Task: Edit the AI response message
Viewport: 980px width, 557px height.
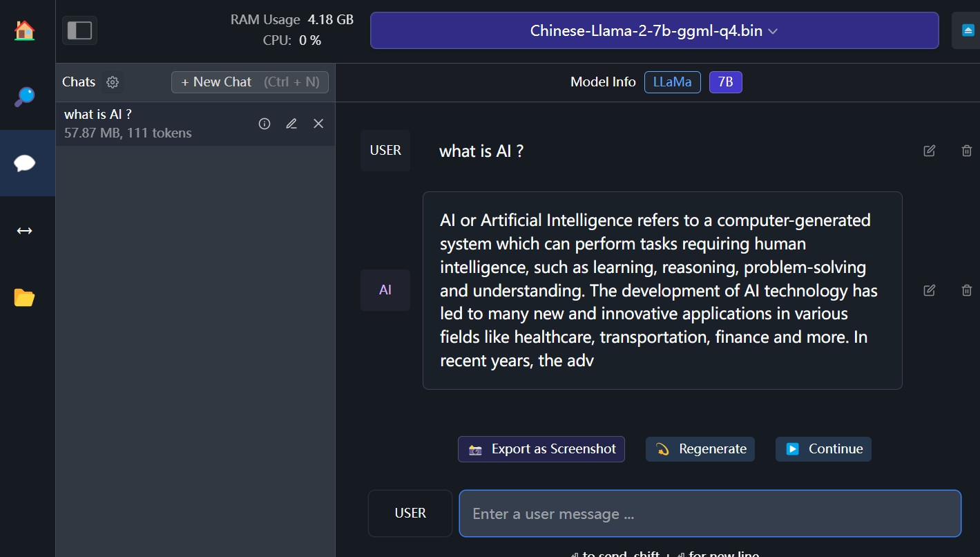Action: click(x=929, y=290)
